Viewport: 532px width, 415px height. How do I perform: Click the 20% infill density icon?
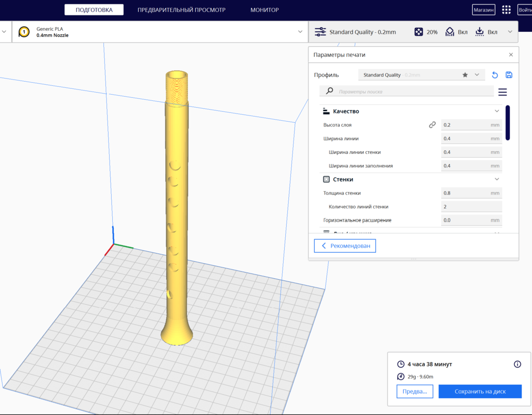point(418,32)
